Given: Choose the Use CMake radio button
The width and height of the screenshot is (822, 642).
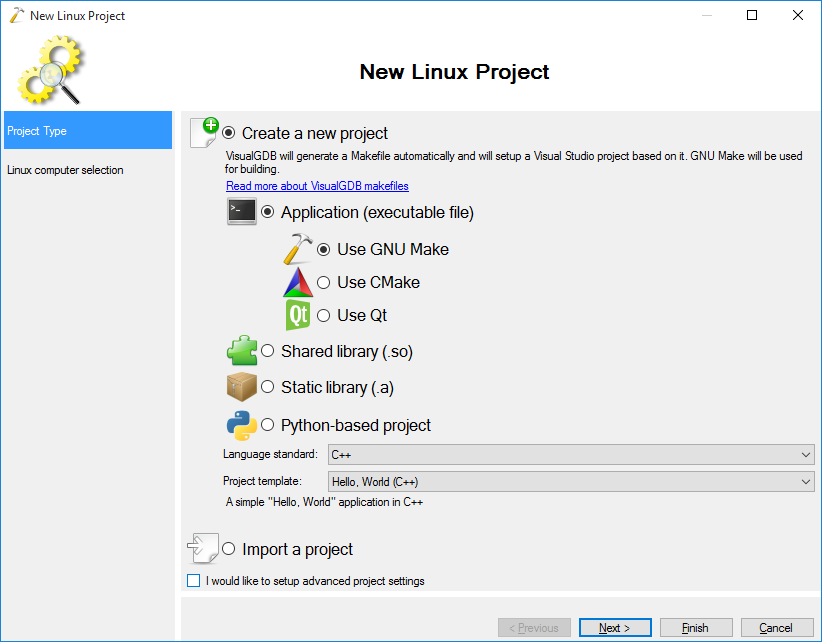Looking at the screenshot, I should [x=323, y=282].
